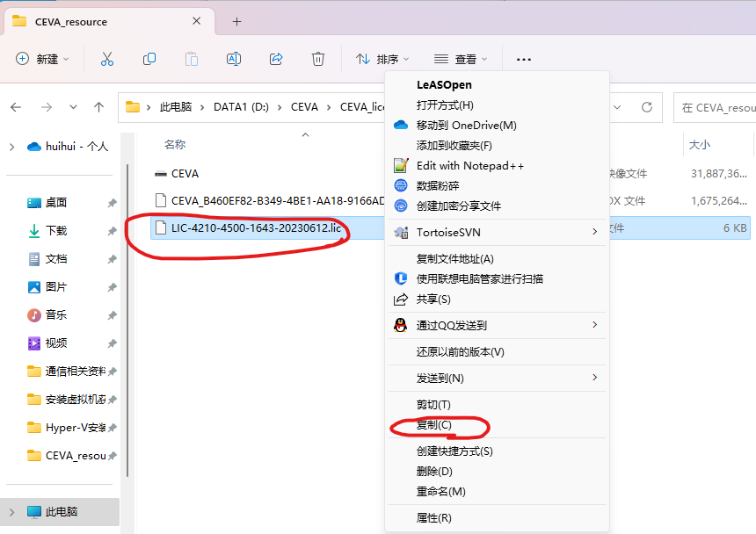This screenshot has height=534, width=756.
Task: Click the Paste clipboard icon in toolbar
Action: coord(192,59)
